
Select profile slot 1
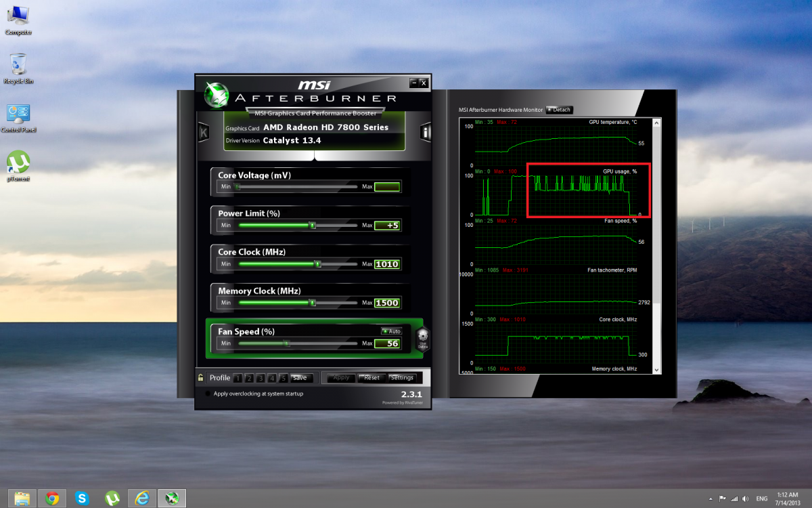click(x=238, y=378)
